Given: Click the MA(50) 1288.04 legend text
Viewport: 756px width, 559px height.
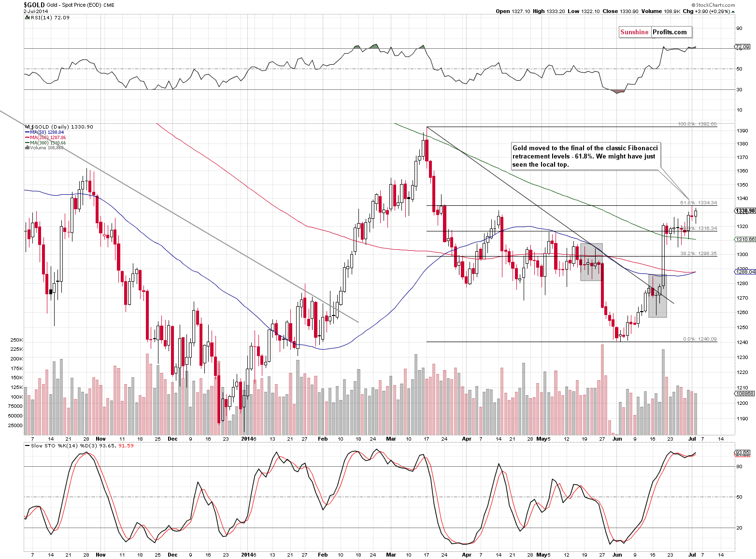Looking at the screenshot, I should click(47, 132).
